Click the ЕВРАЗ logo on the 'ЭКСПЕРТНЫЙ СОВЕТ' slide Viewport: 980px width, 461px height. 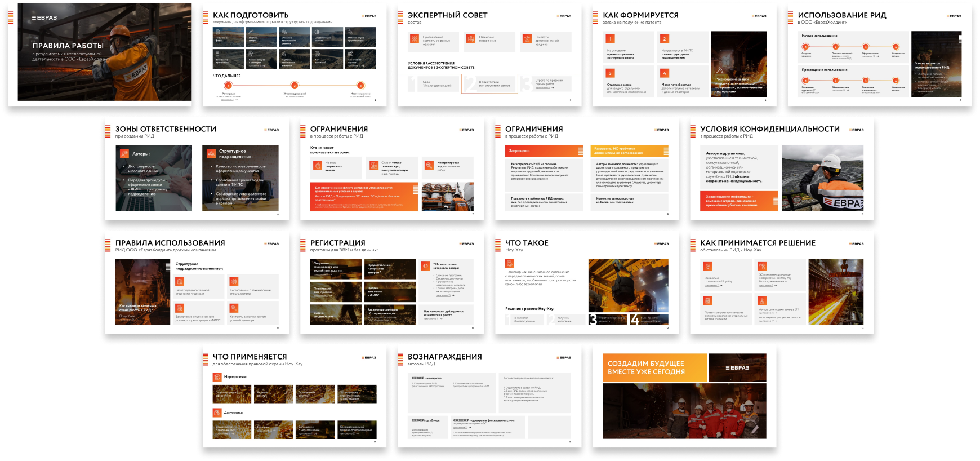click(x=564, y=16)
